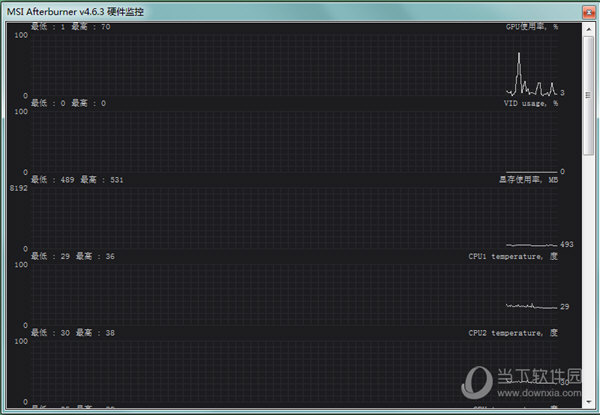600x415 pixels.
Task: Click the CPU2 temperature graph label
Action: coord(513,333)
